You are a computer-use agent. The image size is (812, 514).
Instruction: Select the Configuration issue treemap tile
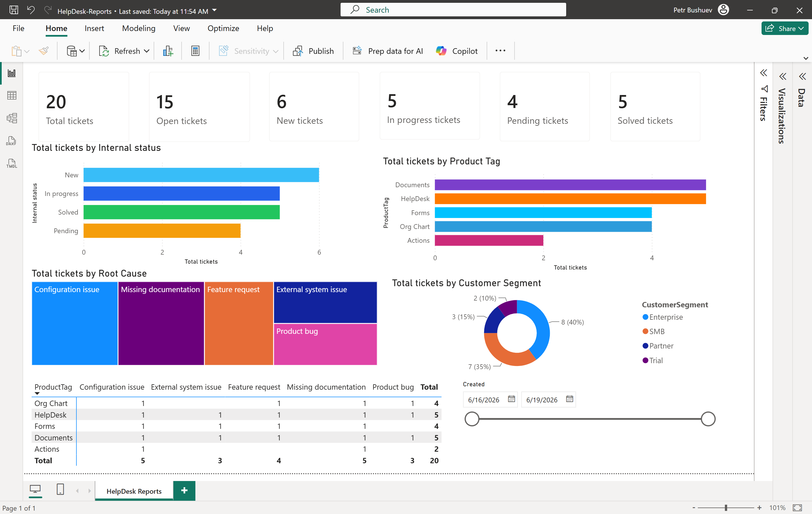[x=74, y=323]
